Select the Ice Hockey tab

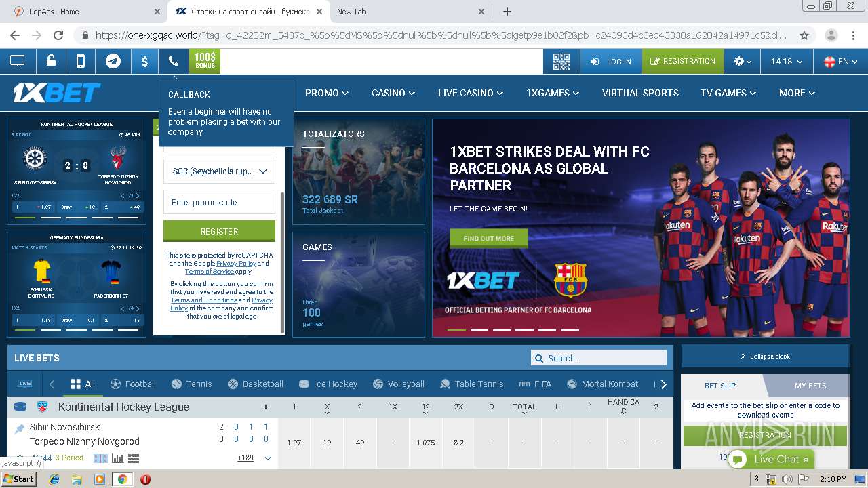coord(328,384)
